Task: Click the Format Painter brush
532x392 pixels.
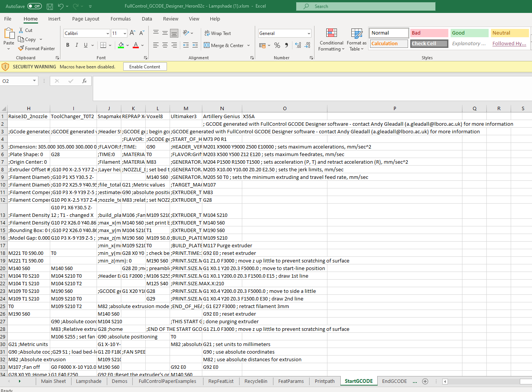Action: (21, 48)
